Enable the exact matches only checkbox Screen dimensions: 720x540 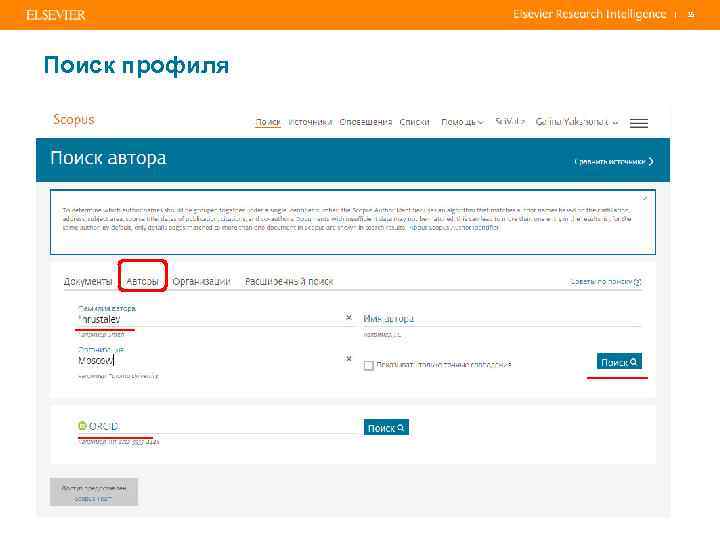coord(368,365)
